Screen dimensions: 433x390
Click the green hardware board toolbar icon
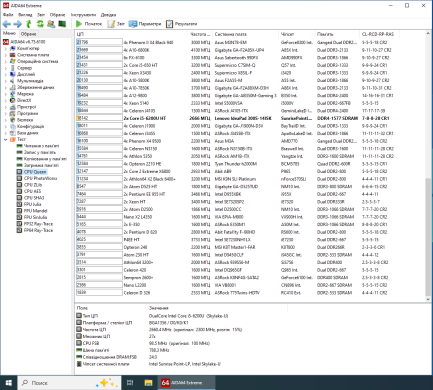tap(62, 24)
